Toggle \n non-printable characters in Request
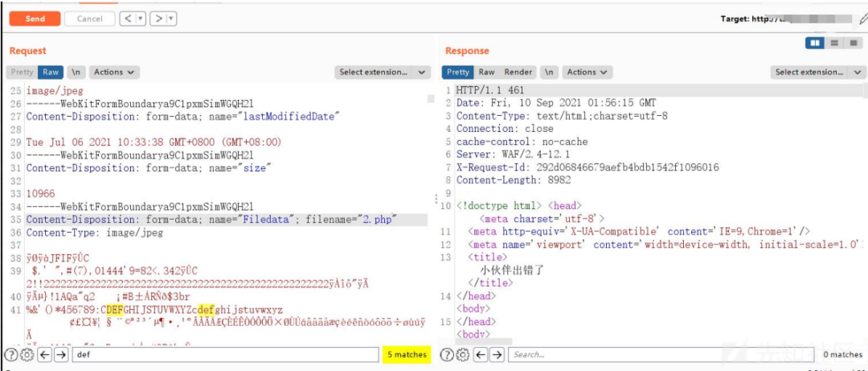The width and height of the screenshot is (868, 371). pos(76,72)
